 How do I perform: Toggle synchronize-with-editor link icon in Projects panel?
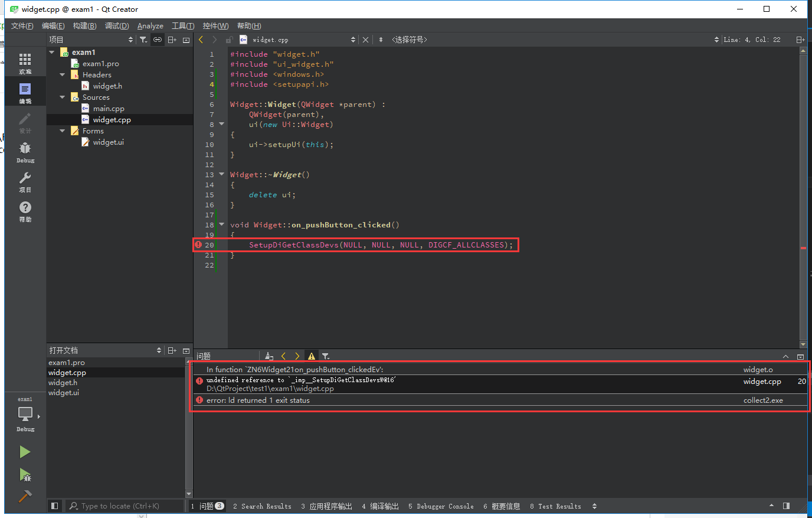coord(157,40)
